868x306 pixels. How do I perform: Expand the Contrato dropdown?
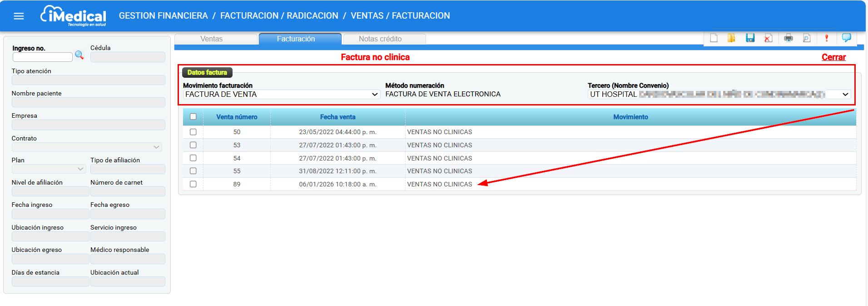[x=156, y=147]
